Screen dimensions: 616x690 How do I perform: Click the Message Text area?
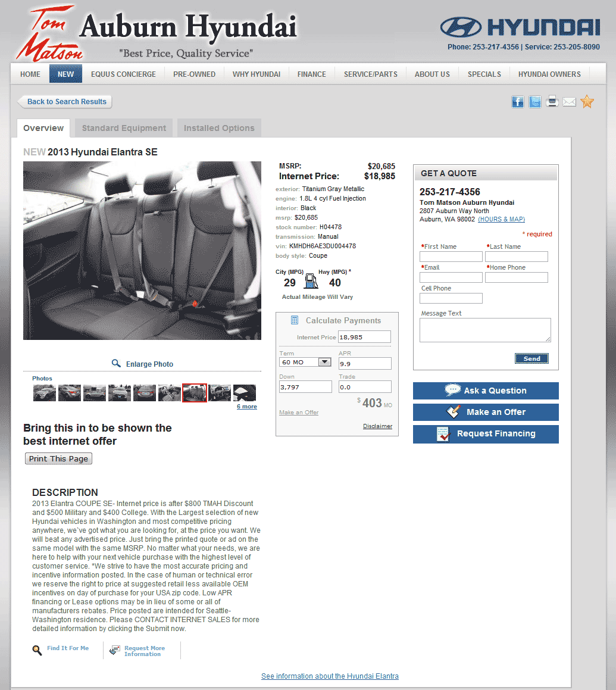tap(485, 330)
